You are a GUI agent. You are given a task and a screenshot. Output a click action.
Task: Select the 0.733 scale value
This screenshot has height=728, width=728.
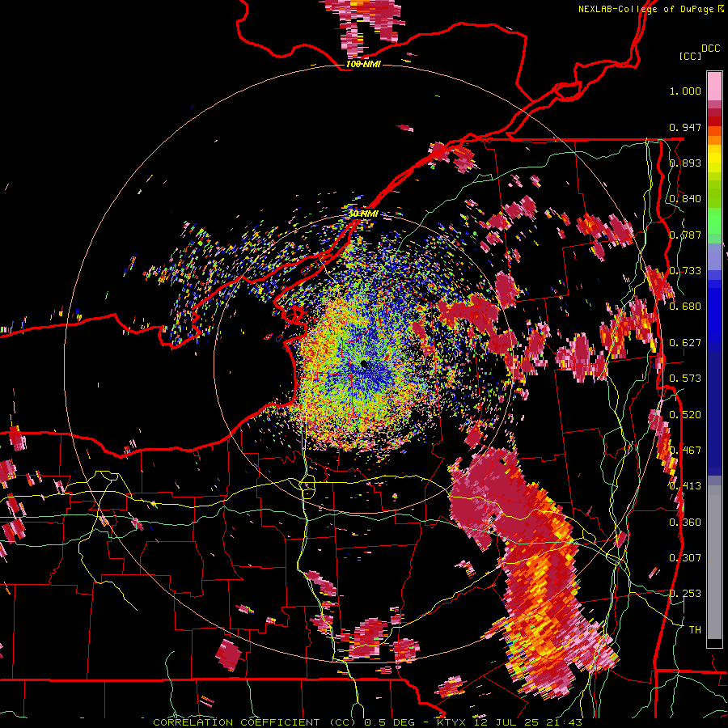(x=685, y=271)
